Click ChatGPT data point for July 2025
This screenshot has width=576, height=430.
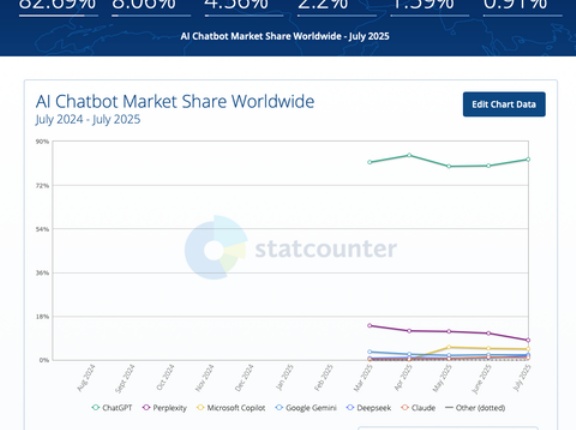click(528, 159)
